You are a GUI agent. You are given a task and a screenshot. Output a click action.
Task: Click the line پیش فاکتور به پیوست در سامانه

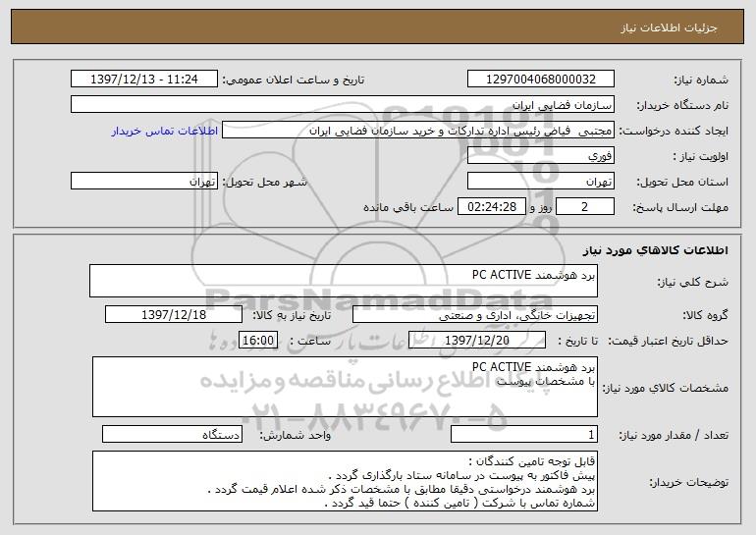coord(461,475)
